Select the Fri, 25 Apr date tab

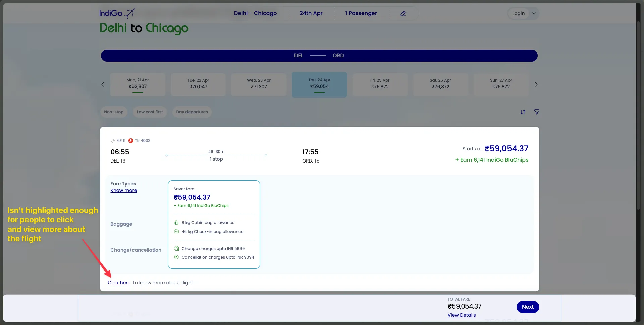click(380, 85)
